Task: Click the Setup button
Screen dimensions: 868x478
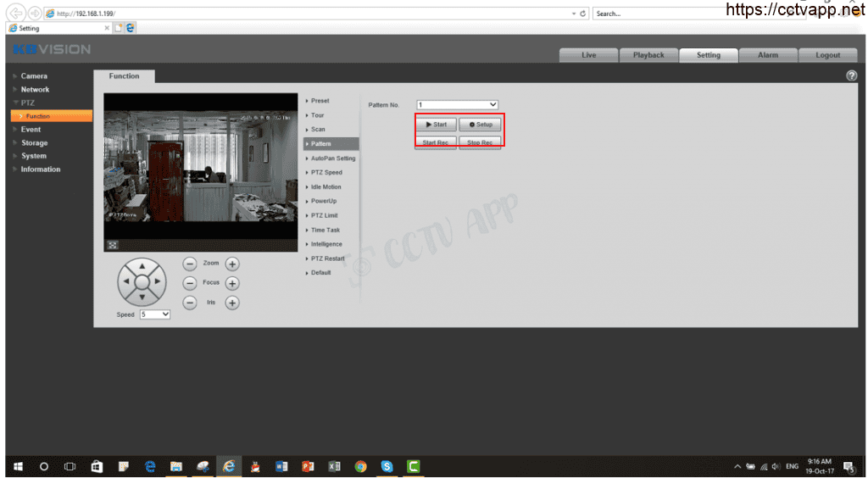Action: pos(480,125)
